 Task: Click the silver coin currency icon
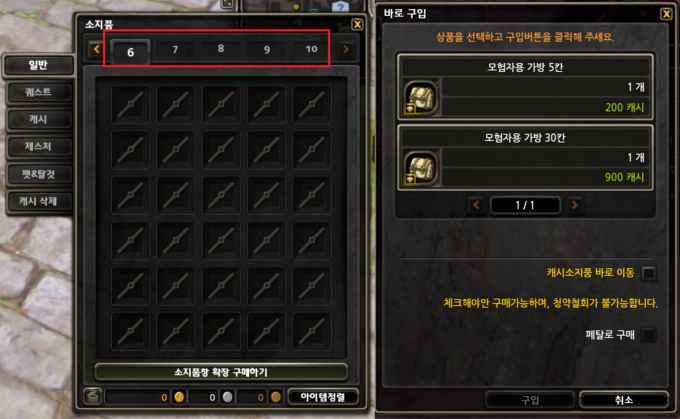pyautogui.click(x=227, y=397)
